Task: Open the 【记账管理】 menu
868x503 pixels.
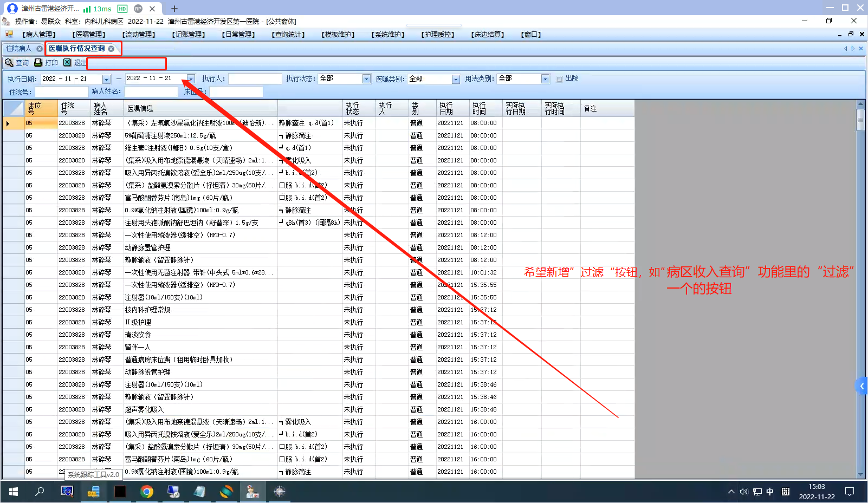Action: click(x=189, y=35)
